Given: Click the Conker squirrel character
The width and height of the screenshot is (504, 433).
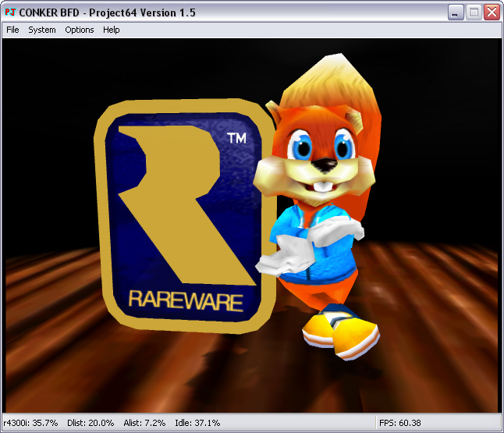Looking at the screenshot, I should tap(318, 206).
